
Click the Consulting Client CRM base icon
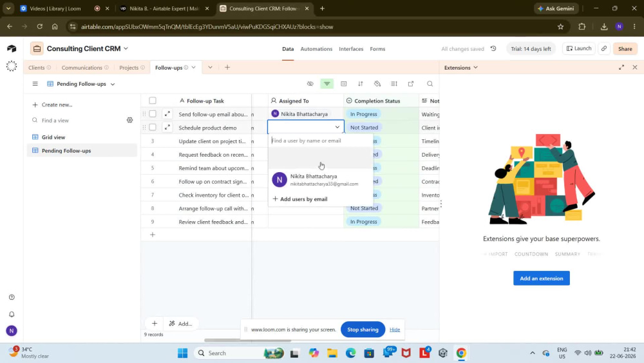[x=37, y=48]
